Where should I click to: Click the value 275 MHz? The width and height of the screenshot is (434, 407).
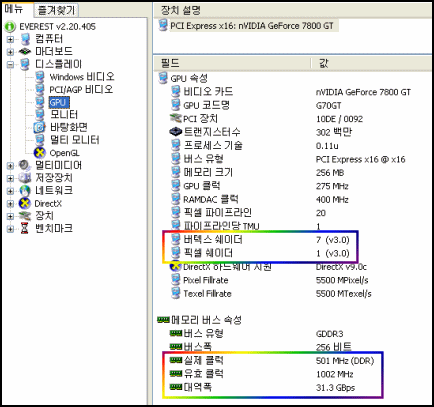[x=332, y=186]
